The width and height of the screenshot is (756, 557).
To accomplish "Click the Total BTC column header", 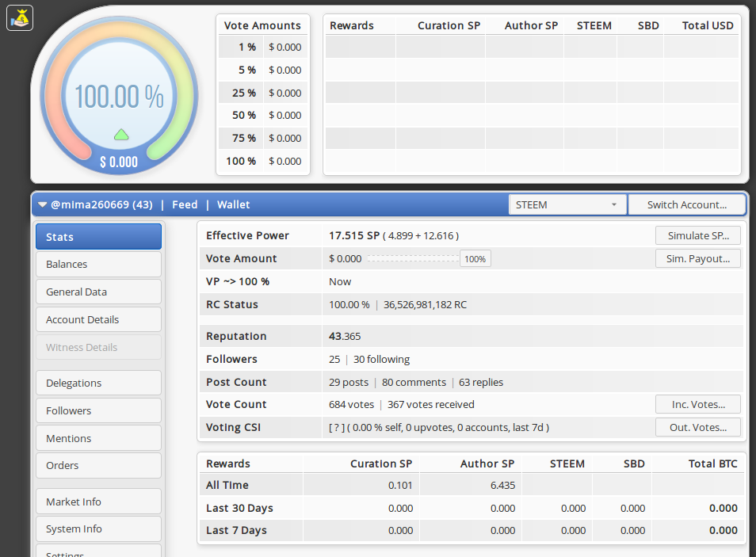I will (x=712, y=464).
